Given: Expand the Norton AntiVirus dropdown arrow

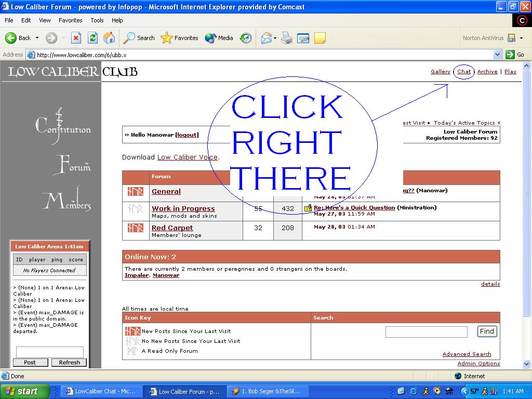Looking at the screenshot, I should (x=521, y=38).
